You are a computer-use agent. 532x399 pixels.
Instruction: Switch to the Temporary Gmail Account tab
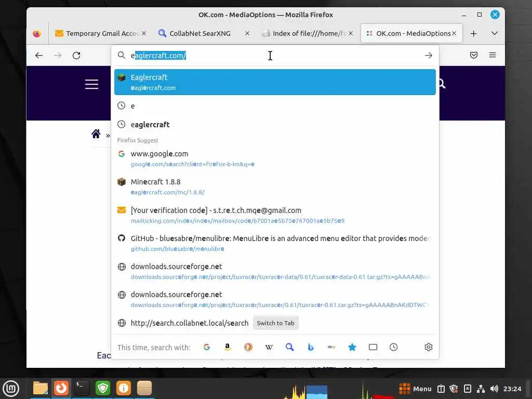pos(100,33)
